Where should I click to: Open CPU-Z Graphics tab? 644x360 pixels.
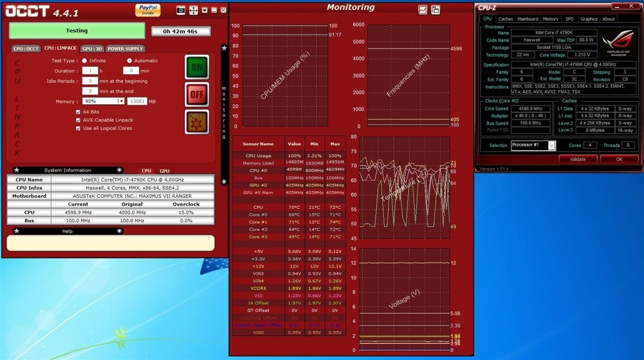(x=589, y=19)
